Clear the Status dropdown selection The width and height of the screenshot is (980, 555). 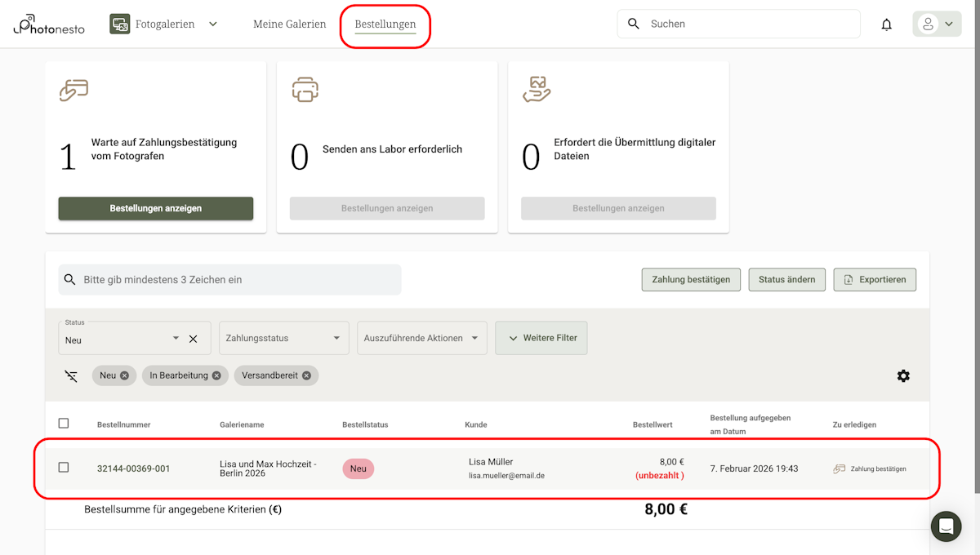coord(194,339)
